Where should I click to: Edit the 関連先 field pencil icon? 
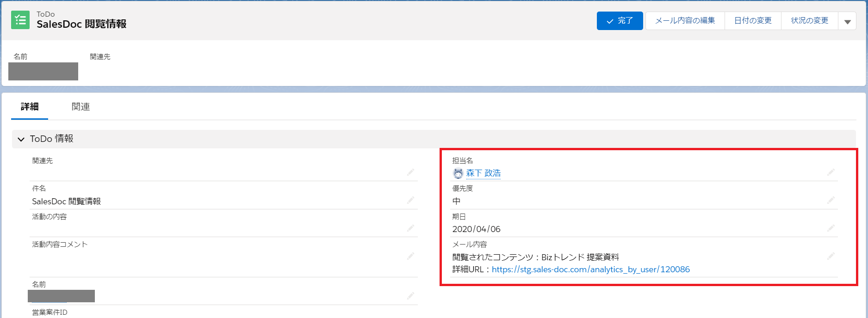coord(410,172)
